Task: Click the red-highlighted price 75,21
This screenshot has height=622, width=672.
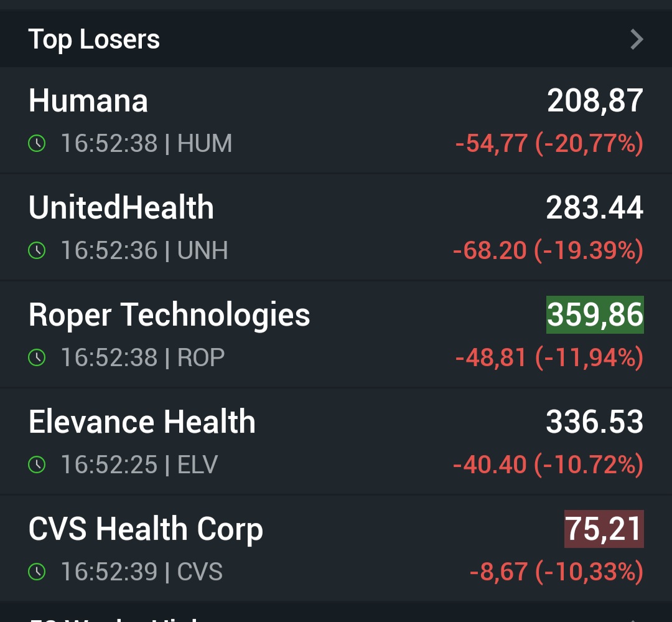Action: pos(604,529)
